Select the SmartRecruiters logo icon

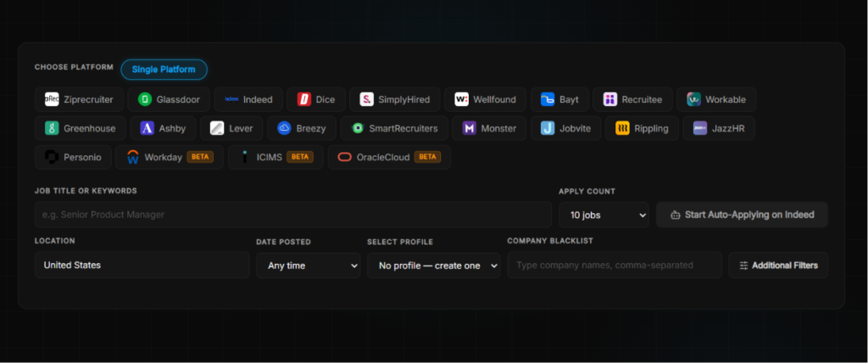point(358,129)
